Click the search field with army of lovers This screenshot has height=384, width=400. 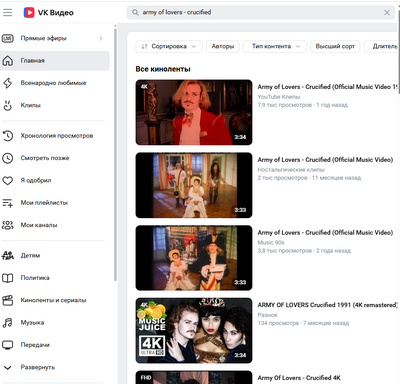tap(261, 12)
